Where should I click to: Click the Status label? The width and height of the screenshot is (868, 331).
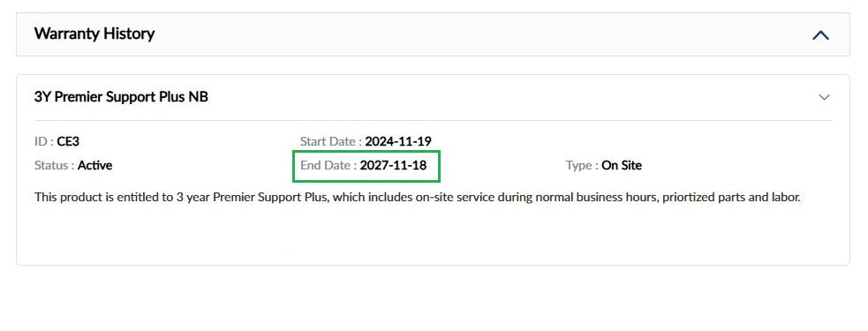pos(54,165)
